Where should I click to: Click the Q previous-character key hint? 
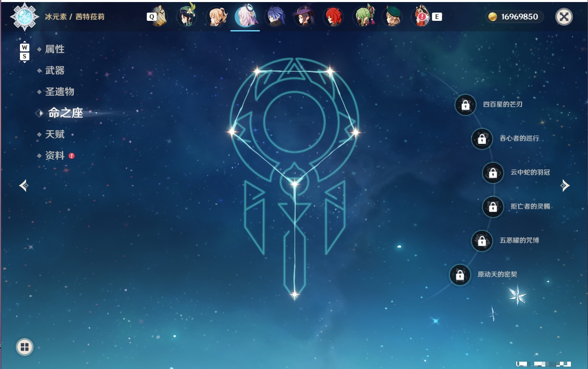(x=151, y=17)
